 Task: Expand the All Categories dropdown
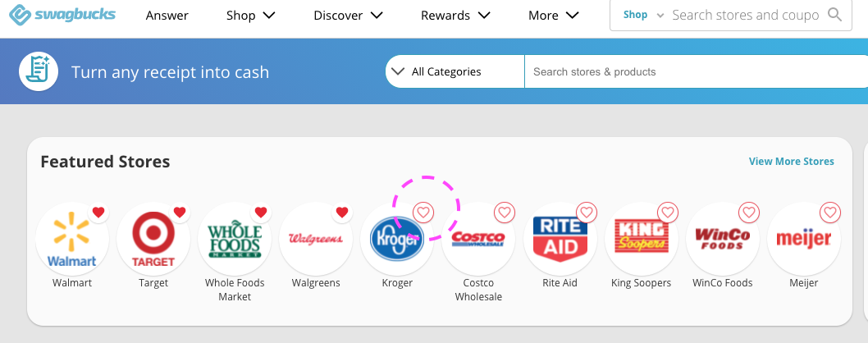coord(455,71)
